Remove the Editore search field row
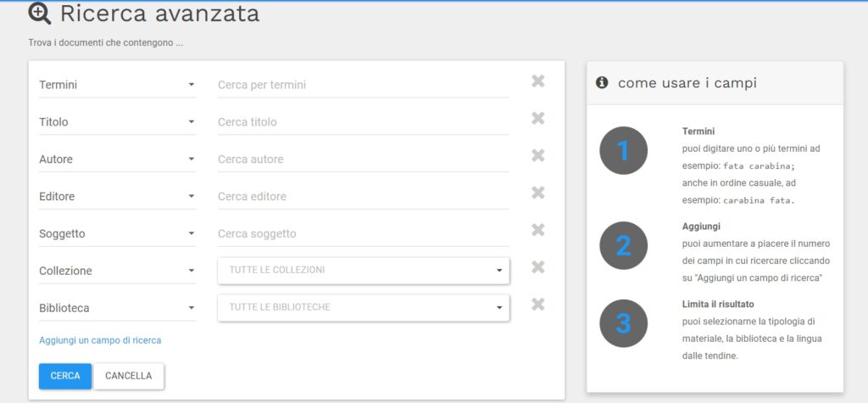Viewport: 868px width, 403px height. click(538, 193)
